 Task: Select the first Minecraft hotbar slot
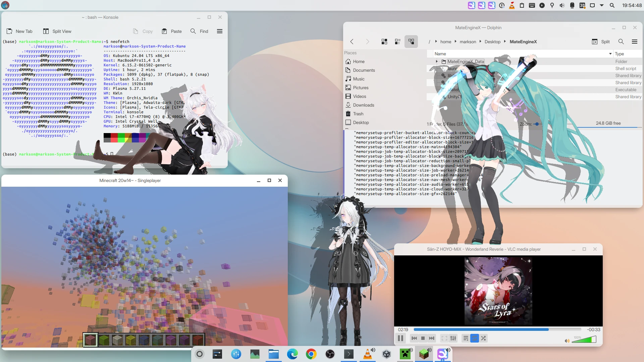91,340
